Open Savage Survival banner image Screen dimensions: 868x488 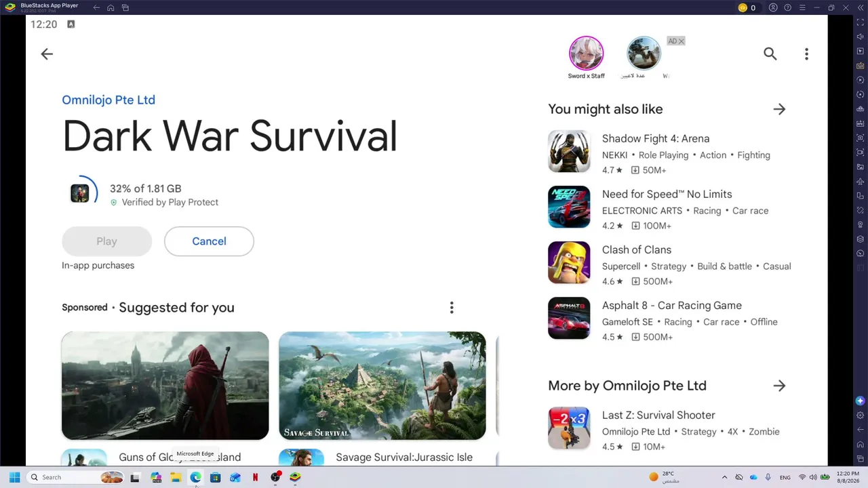click(x=382, y=386)
